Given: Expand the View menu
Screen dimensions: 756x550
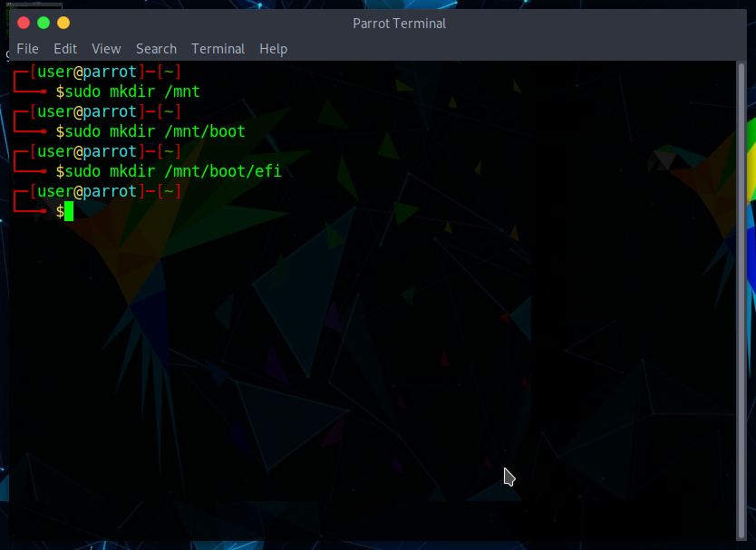Looking at the screenshot, I should [106, 49].
